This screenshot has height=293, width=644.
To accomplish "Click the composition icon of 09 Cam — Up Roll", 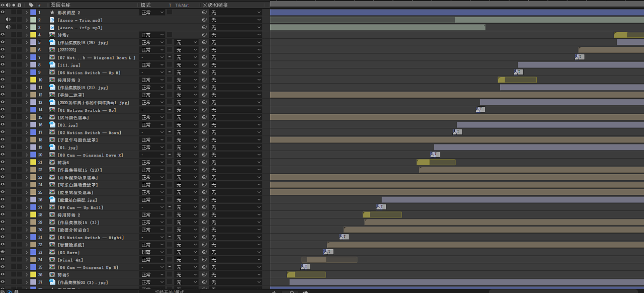I will tap(52, 207).
